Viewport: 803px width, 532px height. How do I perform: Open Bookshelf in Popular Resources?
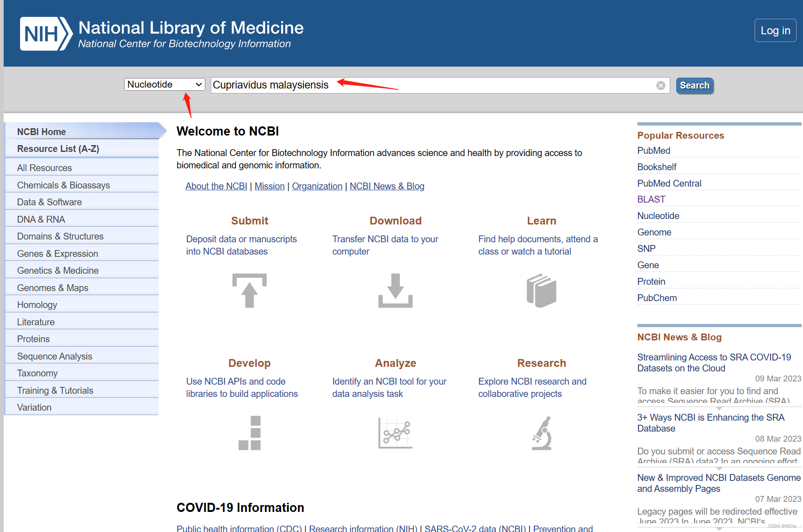pyautogui.click(x=657, y=167)
